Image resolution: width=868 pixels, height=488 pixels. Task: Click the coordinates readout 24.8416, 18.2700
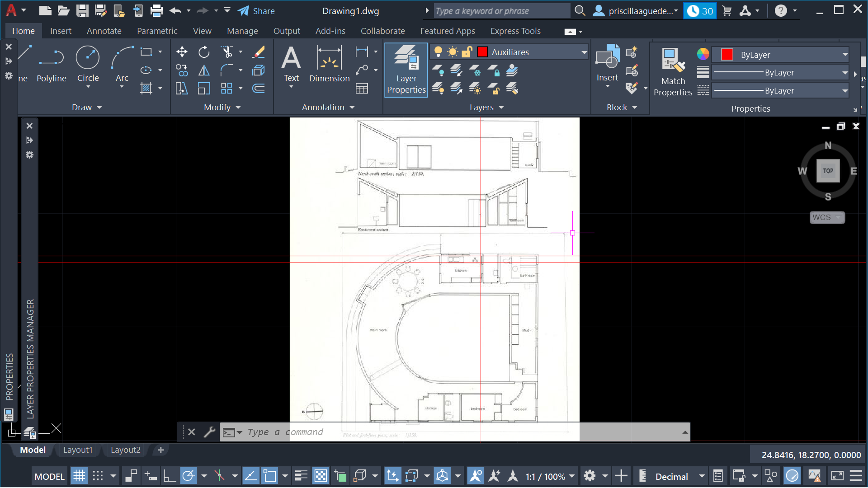[x=811, y=455]
